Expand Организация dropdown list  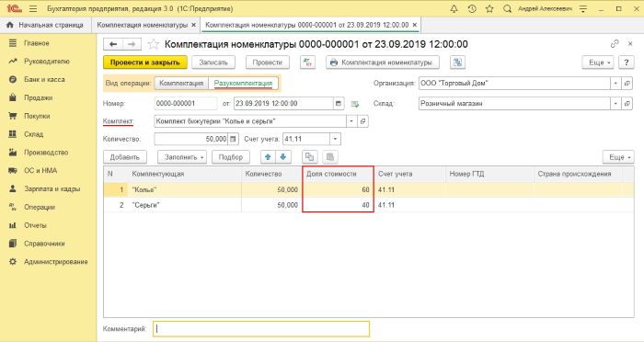(x=615, y=84)
